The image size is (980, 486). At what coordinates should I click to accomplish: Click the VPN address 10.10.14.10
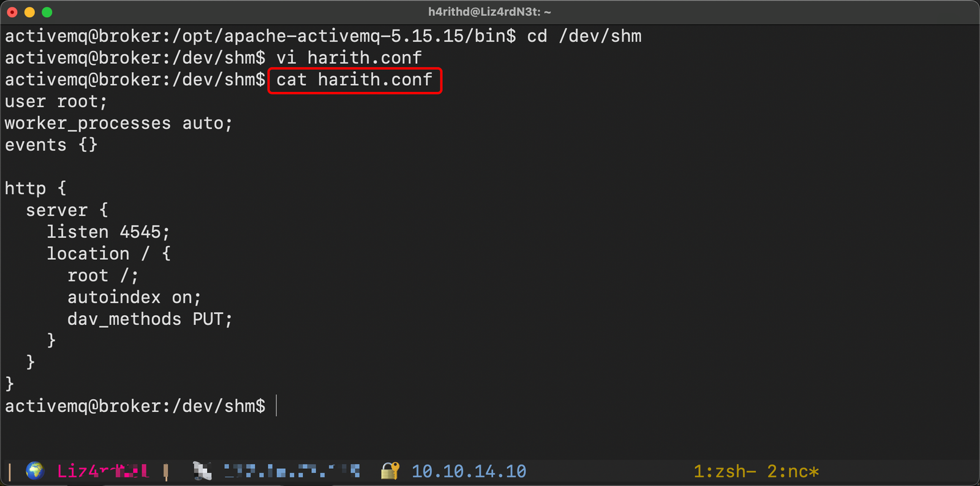469,471
